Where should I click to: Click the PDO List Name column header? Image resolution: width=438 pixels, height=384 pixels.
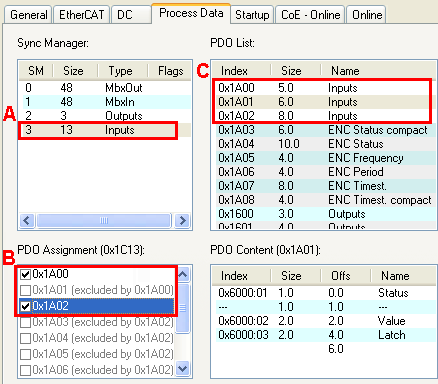(379, 71)
